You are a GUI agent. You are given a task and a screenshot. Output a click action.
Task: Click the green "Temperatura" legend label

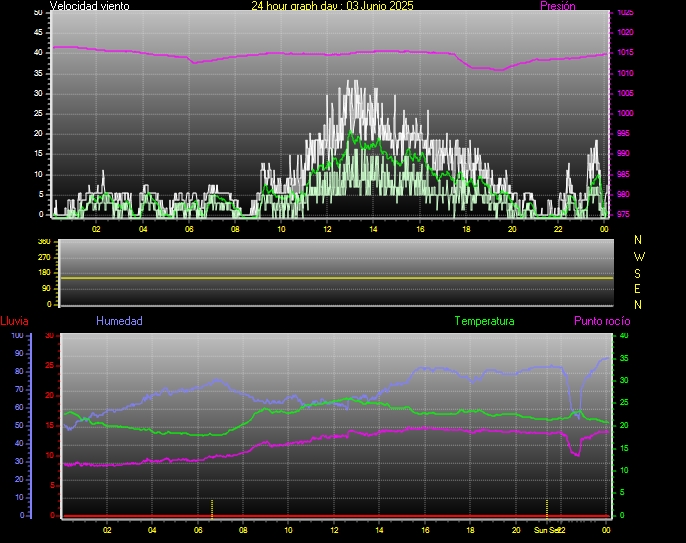(484, 321)
